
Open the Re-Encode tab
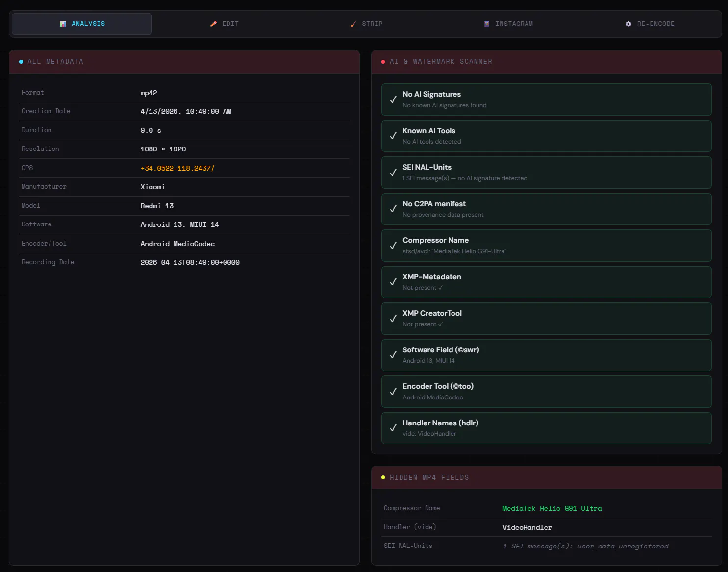pos(650,24)
